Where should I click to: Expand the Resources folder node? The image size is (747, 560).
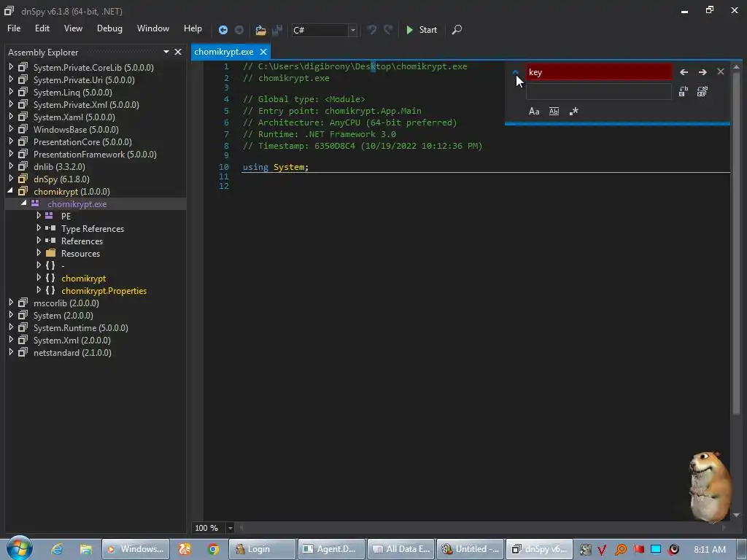[x=39, y=253]
